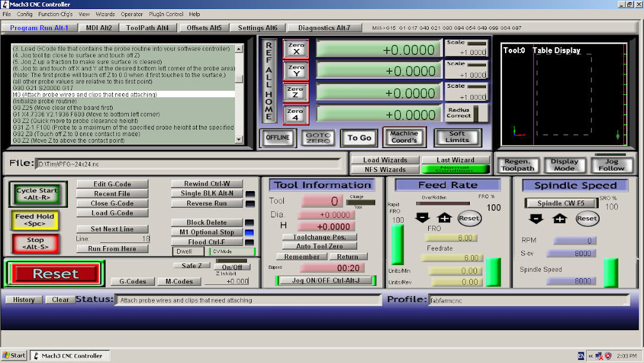Reset the feed rate override
644x363 pixels.
point(469,219)
